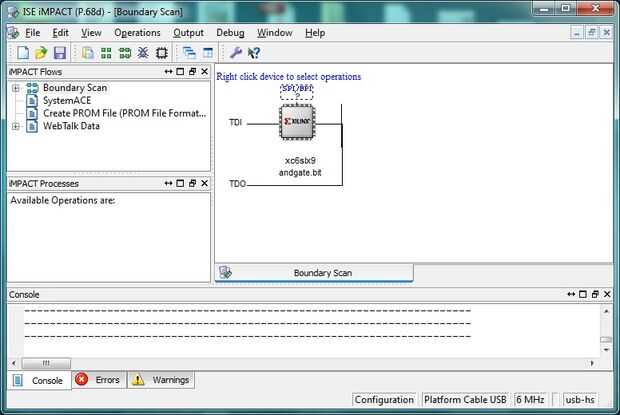This screenshot has width=620, height=415.
Task: Click the TDO label
Action: (237, 184)
